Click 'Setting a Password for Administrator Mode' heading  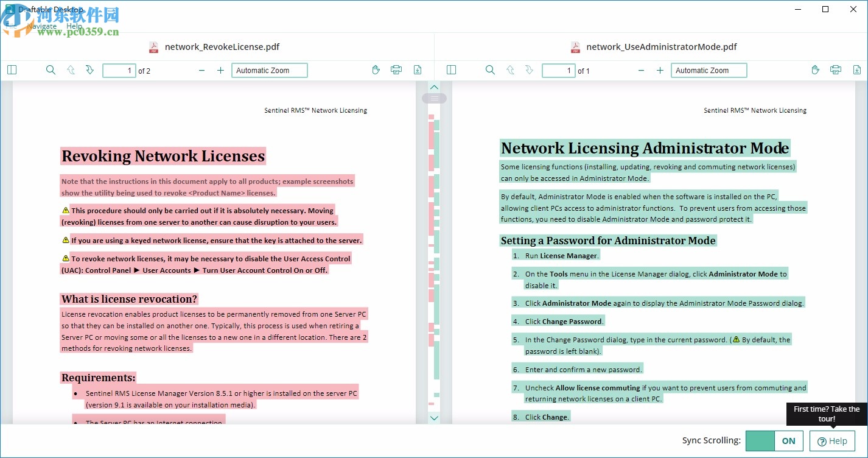tap(608, 241)
